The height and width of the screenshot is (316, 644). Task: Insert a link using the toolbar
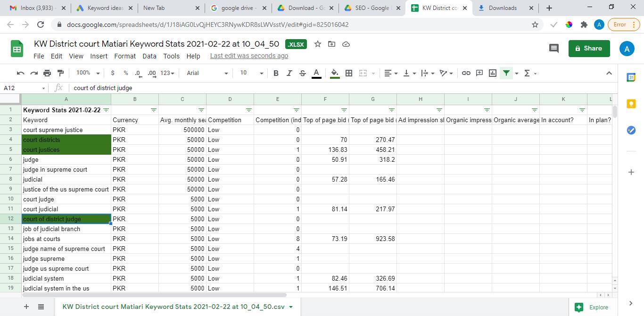466,73
